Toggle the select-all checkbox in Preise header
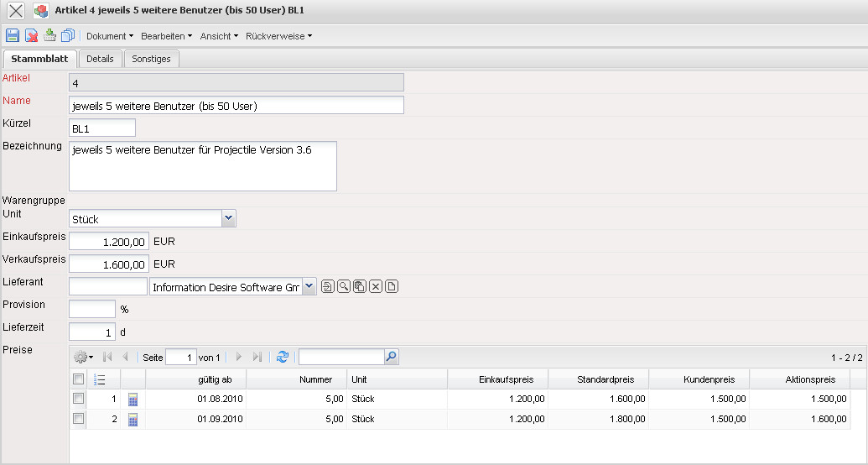Image resolution: width=868 pixels, height=465 pixels. click(x=79, y=379)
